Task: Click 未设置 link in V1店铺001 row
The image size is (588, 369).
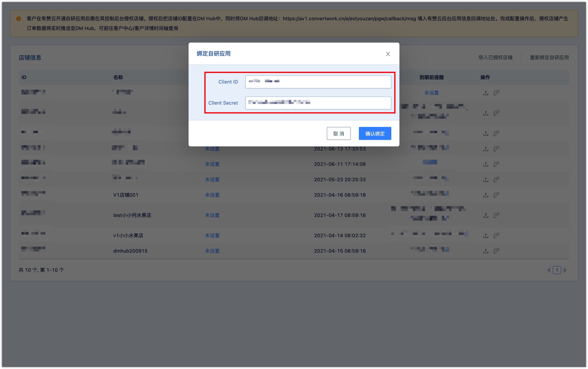Action: (x=212, y=195)
